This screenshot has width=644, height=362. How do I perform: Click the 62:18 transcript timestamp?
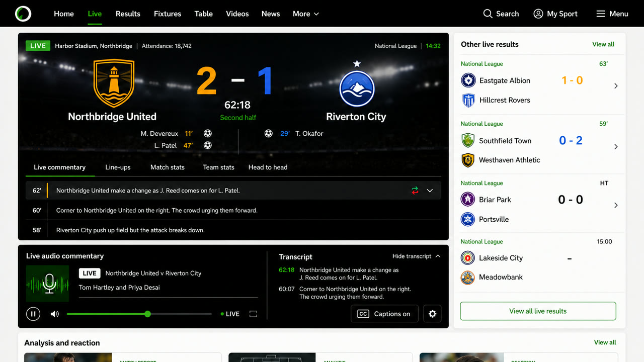click(287, 270)
